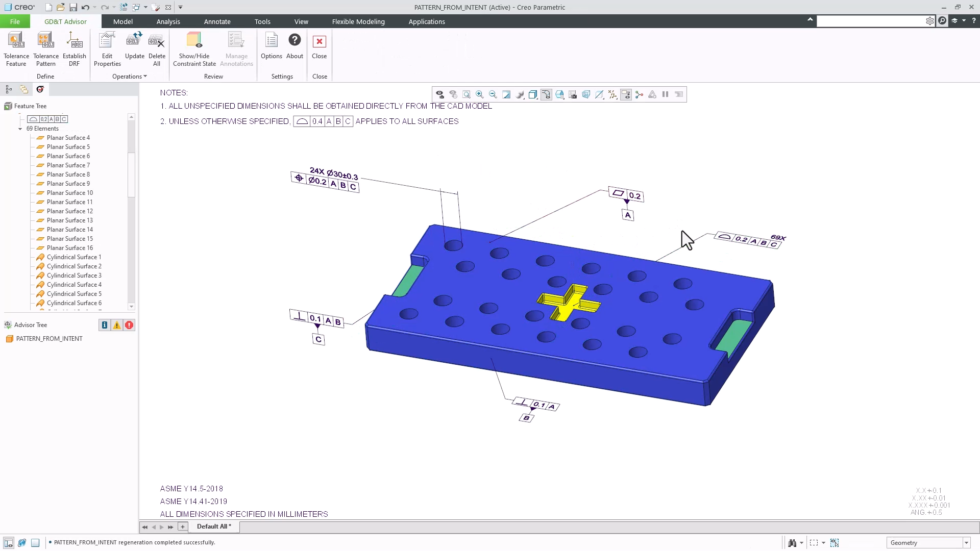
Task: Open the Geometry filter dropdown
Action: pyautogui.click(x=966, y=542)
